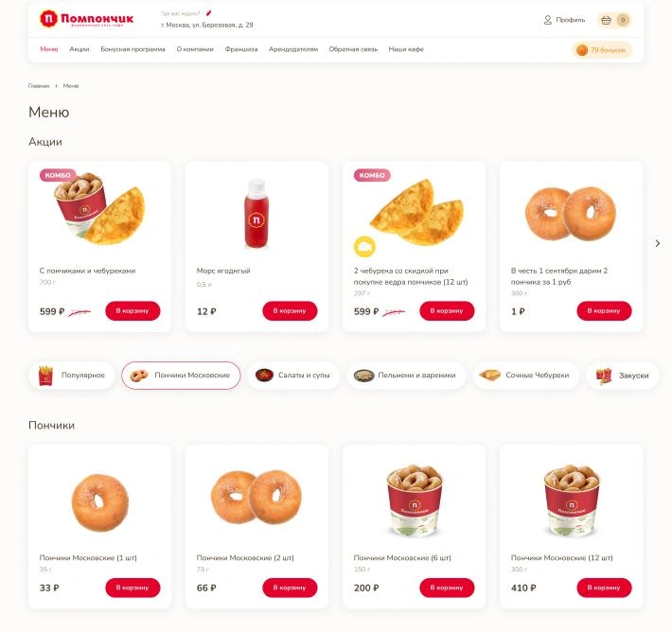The image size is (672, 632).
Task: Open Акции in the top navigation
Action: [x=80, y=49]
